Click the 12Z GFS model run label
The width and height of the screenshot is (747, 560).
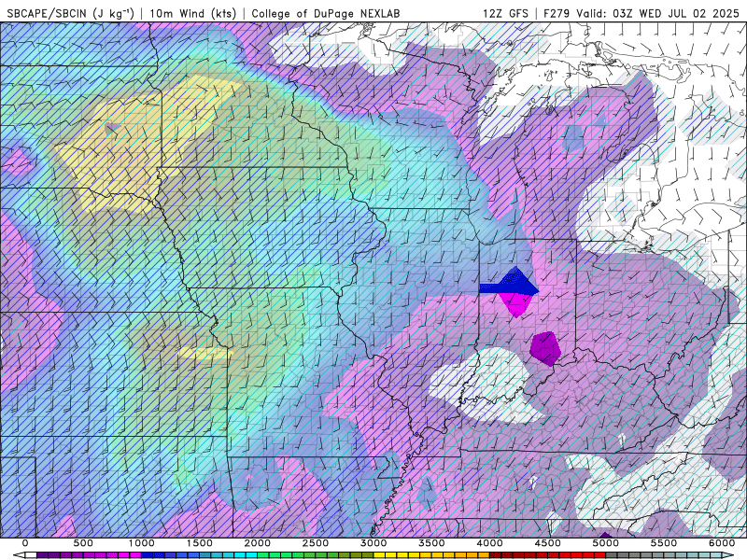point(506,13)
